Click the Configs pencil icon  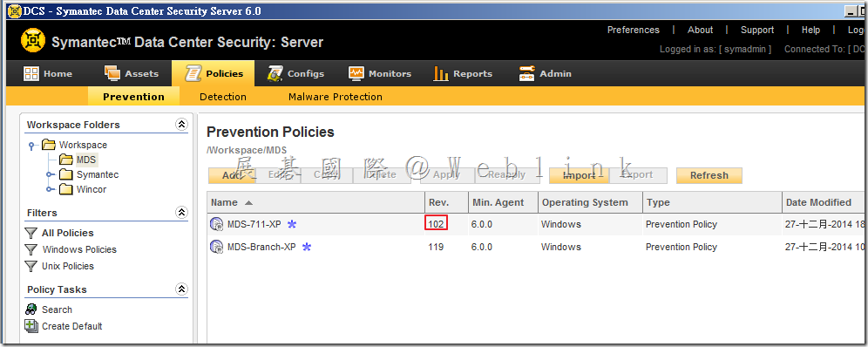(x=275, y=73)
